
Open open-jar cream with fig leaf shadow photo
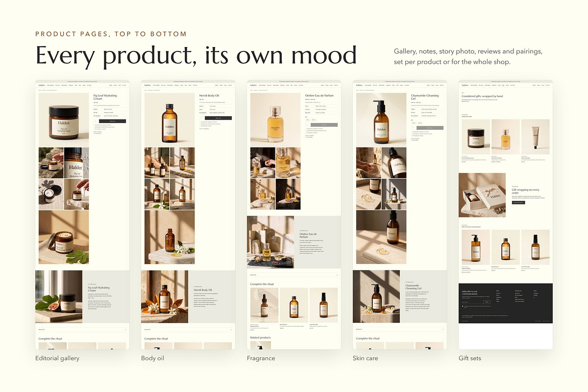tap(51, 194)
